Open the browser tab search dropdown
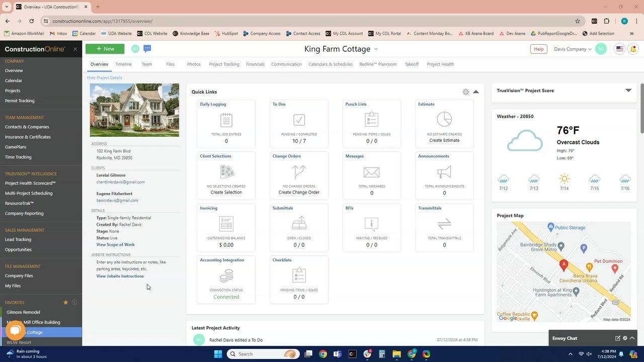 tap(7, 7)
